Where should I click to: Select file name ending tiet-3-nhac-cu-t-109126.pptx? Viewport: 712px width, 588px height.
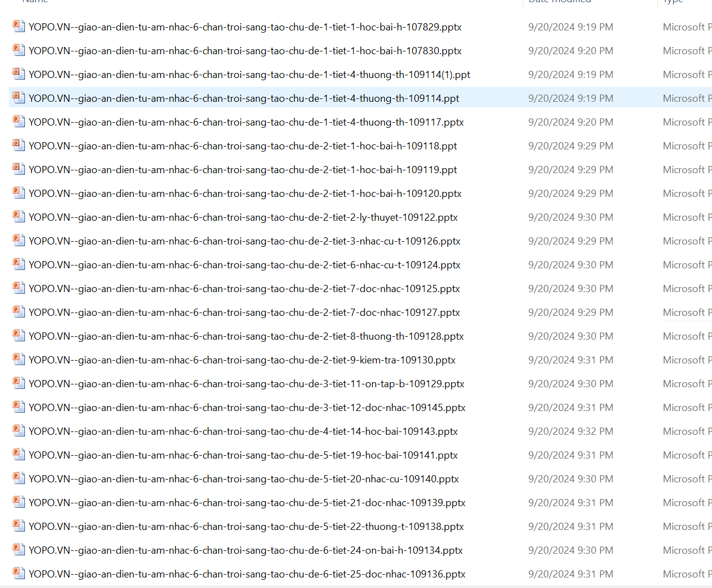click(245, 241)
